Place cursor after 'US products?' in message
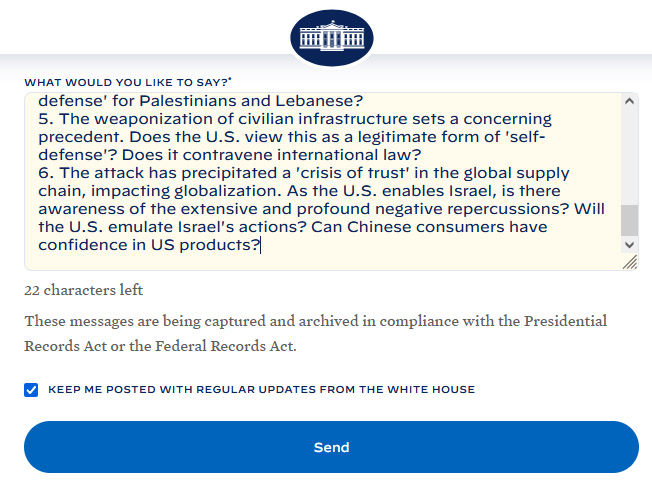Image resolution: width=652 pixels, height=483 pixels. click(260, 245)
